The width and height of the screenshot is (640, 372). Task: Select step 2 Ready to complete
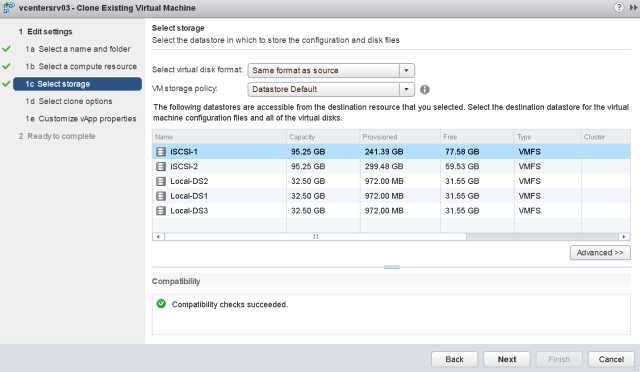[57, 136]
